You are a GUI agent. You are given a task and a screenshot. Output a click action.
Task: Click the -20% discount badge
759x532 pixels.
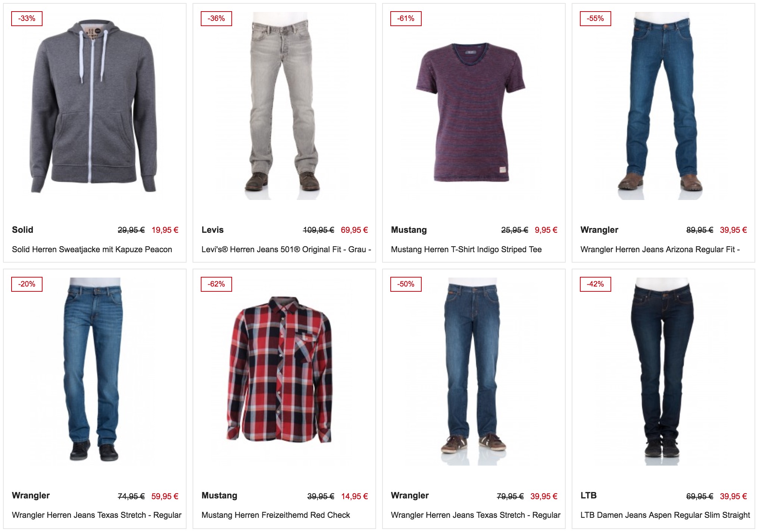pos(27,284)
